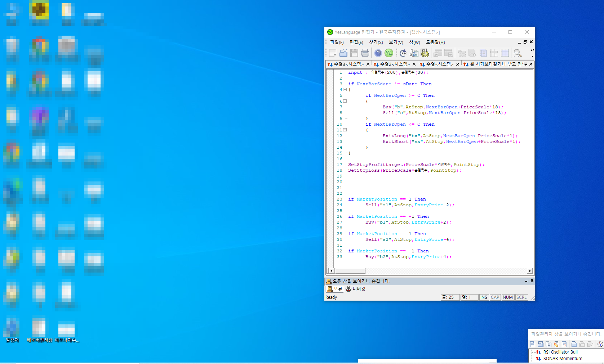
Task: Collapse the code block at line 11
Action: click(345, 130)
